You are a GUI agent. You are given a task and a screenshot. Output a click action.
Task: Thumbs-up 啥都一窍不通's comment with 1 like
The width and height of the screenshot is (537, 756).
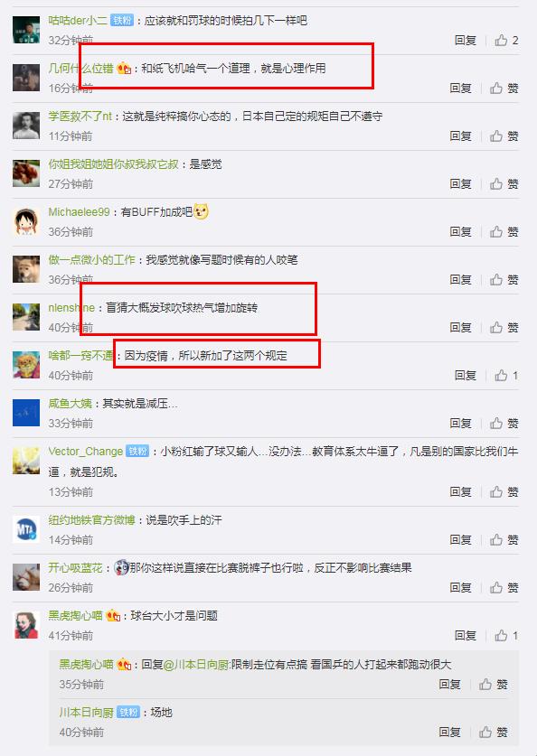(506, 376)
